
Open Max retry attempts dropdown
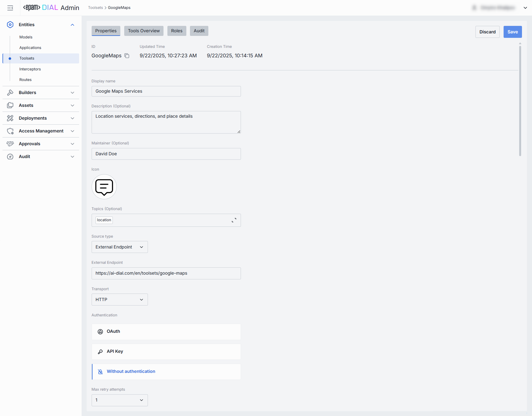[119, 400]
